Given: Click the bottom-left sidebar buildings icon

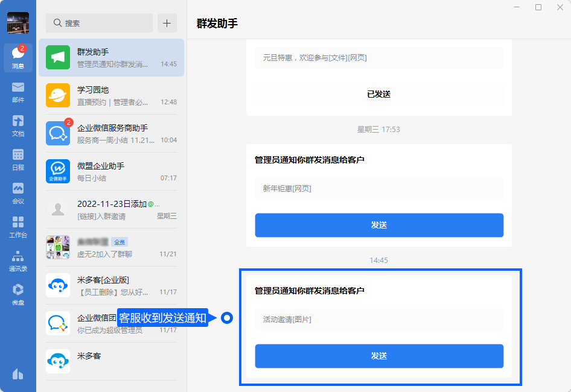Looking at the screenshot, I should [18, 374].
